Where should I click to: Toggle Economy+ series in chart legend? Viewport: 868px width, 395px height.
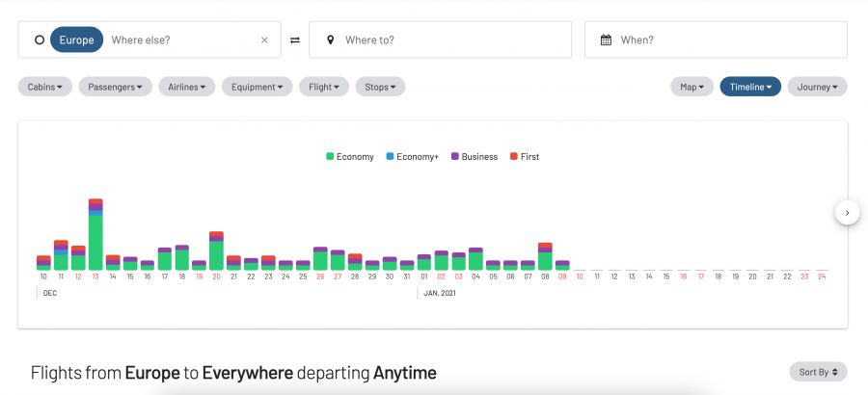(412, 156)
